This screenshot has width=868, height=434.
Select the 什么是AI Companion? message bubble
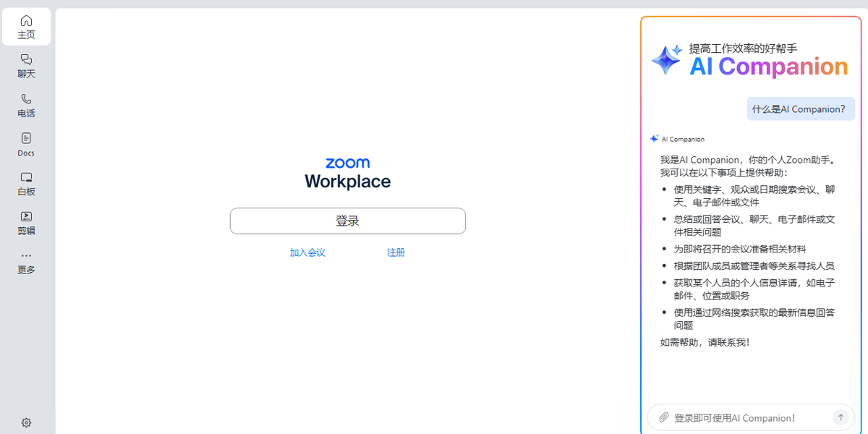tap(800, 109)
